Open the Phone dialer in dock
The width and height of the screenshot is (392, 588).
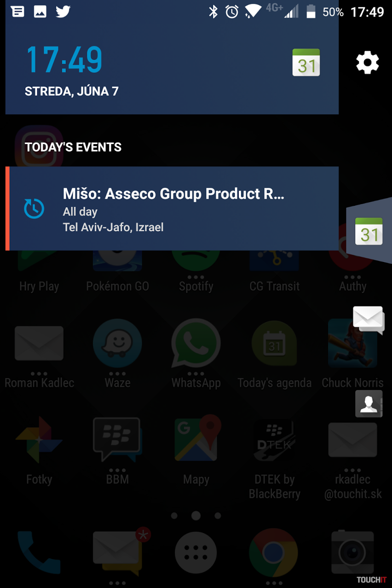pos(39,553)
